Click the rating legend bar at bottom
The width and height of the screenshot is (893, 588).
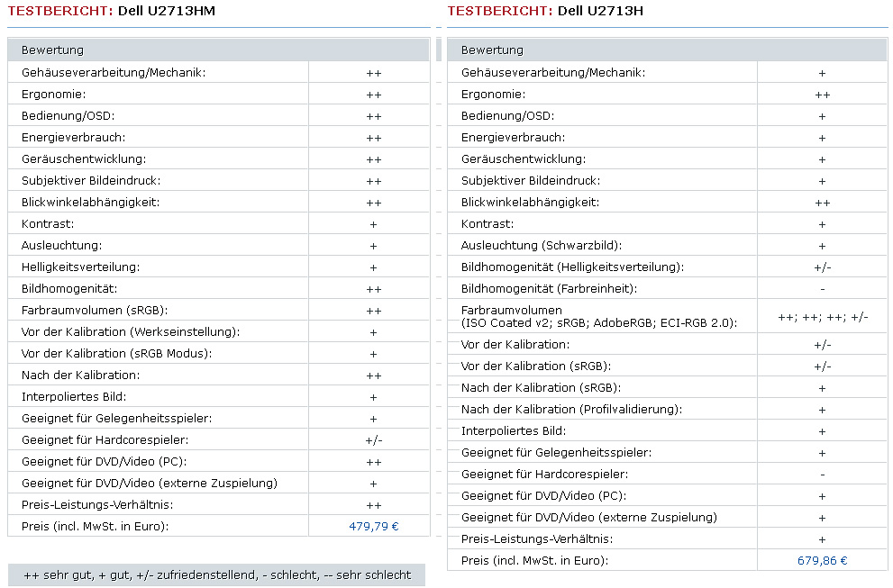pyautogui.click(x=216, y=575)
